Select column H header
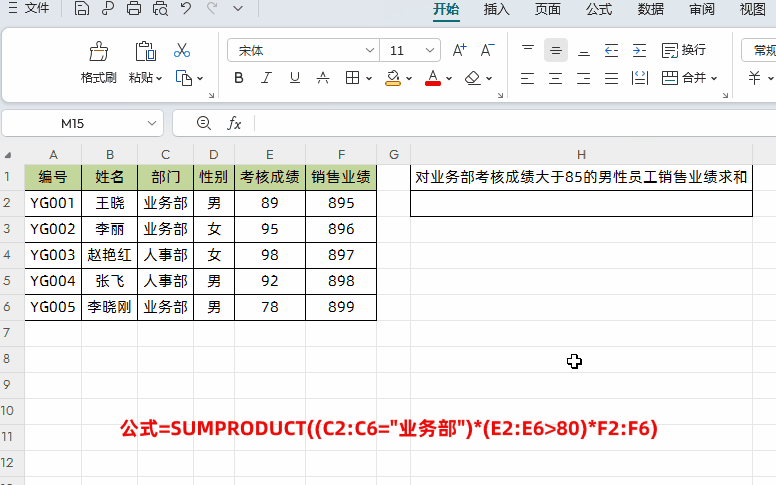Screen dimensions: 776x485 coord(581,155)
